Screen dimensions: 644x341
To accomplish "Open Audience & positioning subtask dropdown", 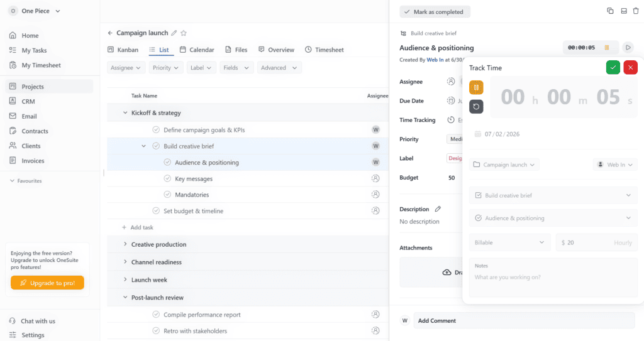I will click(553, 218).
